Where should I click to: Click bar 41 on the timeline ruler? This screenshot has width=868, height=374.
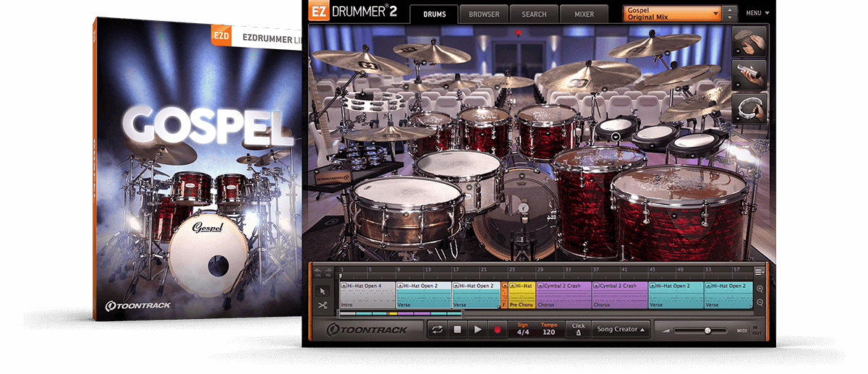coord(624,271)
